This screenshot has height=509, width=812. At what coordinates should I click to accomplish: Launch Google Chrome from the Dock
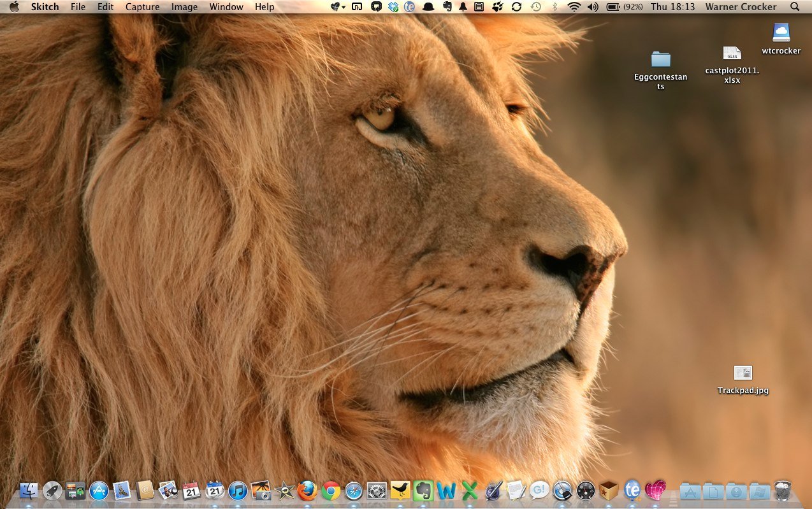pyautogui.click(x=331, y=491)
